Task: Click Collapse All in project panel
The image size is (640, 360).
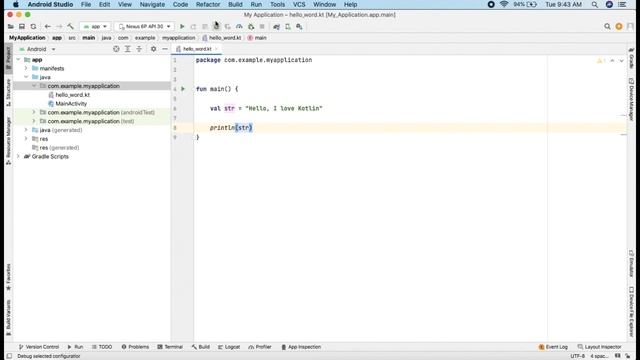Action: pos(139,49)
